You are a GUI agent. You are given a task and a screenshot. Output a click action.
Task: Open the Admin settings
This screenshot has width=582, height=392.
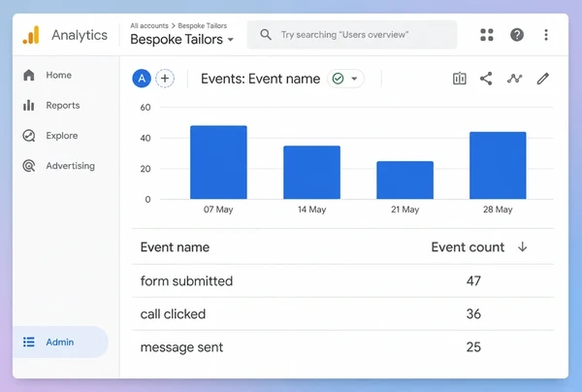[x=60, y=342]
